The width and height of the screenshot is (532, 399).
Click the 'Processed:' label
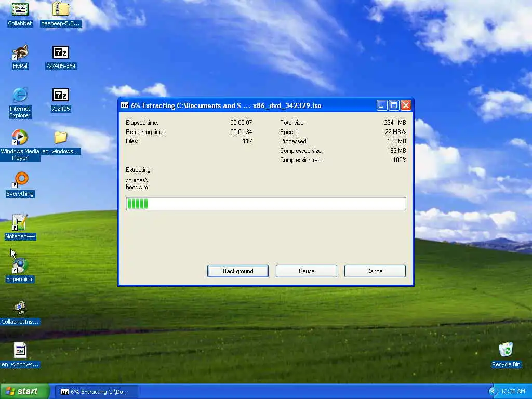[x=294, y=141]
